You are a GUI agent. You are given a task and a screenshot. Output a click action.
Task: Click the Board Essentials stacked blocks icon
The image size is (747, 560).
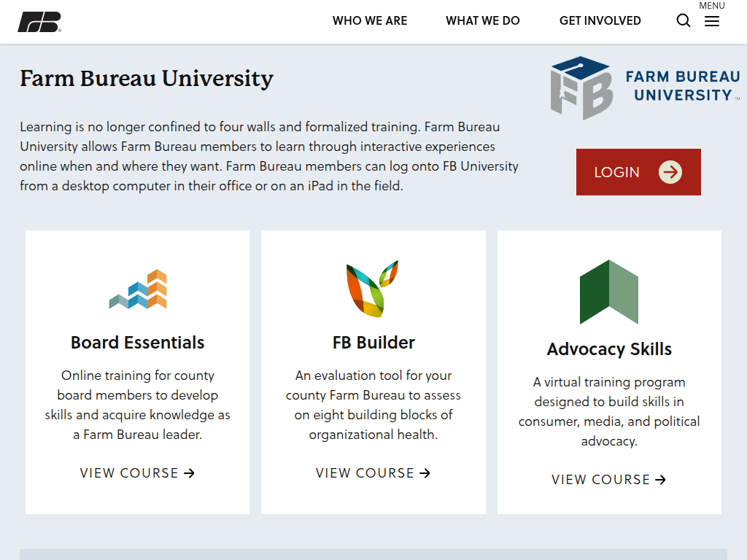point(138,289)
